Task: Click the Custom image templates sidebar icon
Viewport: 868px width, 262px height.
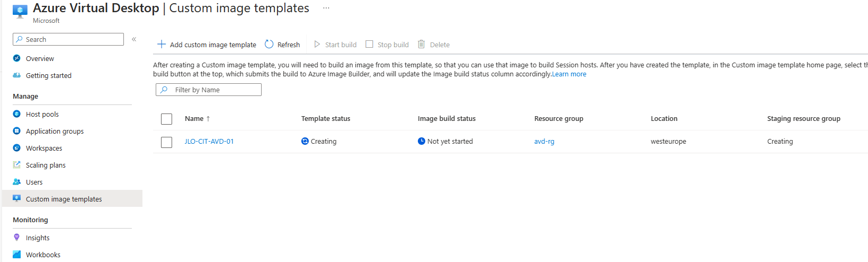Action: pos(16,199)
